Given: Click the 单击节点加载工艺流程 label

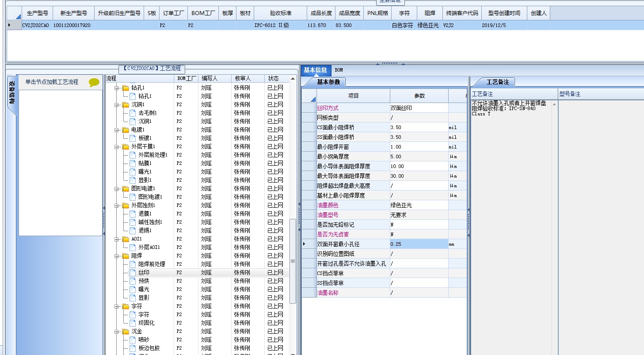Looking at the screenshot, I should pos(52,82).
